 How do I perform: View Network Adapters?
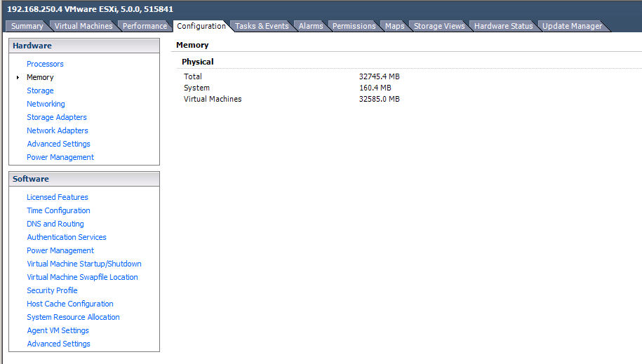58,130
